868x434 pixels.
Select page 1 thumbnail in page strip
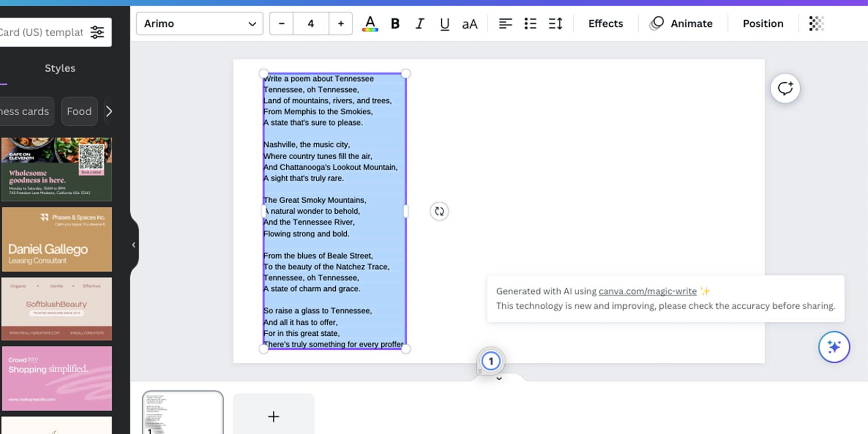coord(183,413)
